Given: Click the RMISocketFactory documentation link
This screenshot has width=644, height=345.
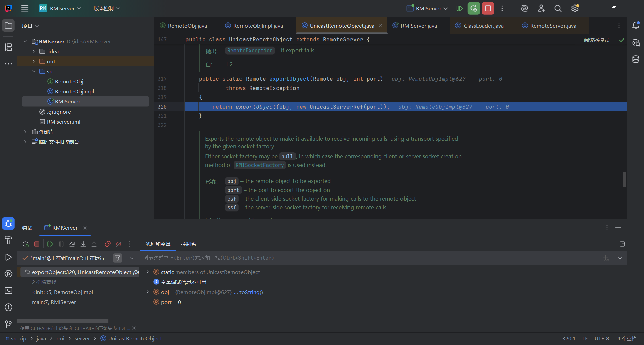Looking at the screenshot, I should tap(260, 165).
